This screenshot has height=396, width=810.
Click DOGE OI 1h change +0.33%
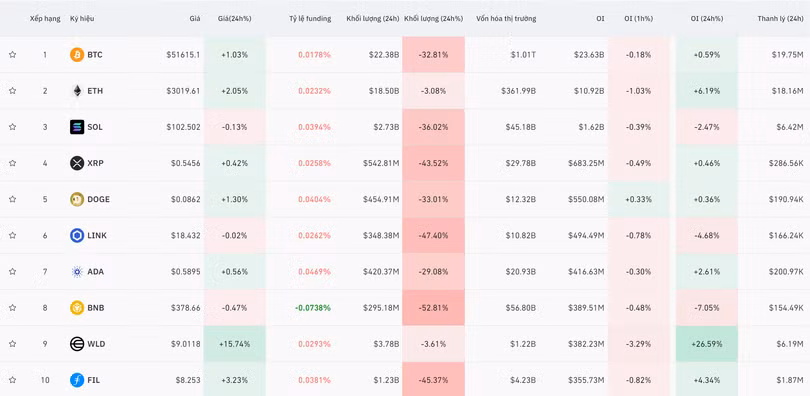638,199
